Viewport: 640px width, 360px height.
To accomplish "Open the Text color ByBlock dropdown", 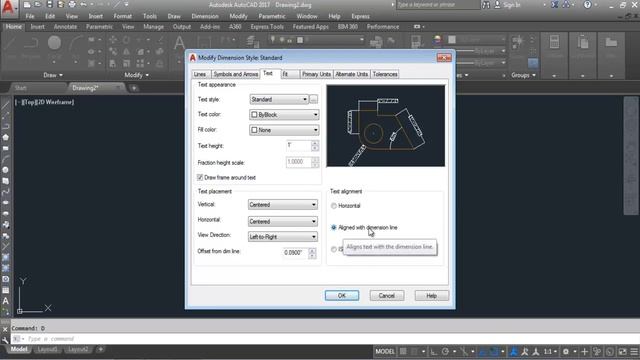I will 284,115.
